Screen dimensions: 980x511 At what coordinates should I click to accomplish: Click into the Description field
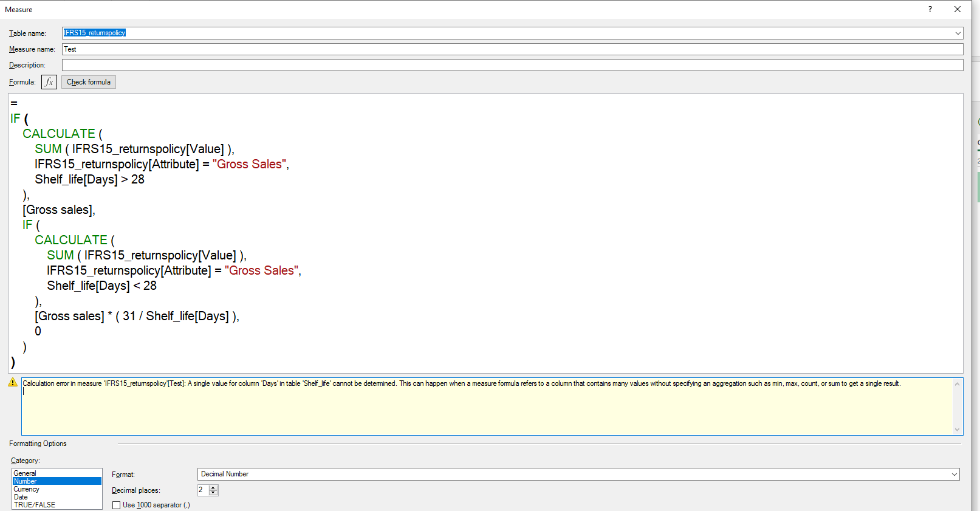[512, 65]
